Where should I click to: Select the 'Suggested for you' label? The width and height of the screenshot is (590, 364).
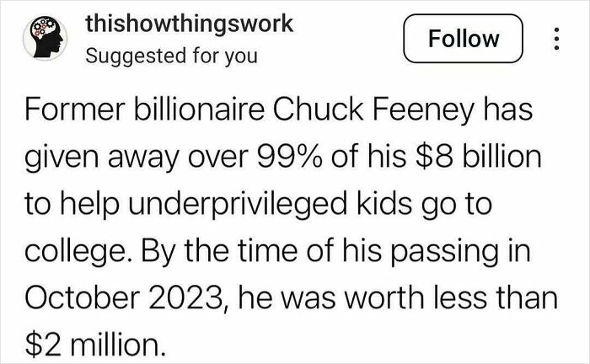pos(172,56)
